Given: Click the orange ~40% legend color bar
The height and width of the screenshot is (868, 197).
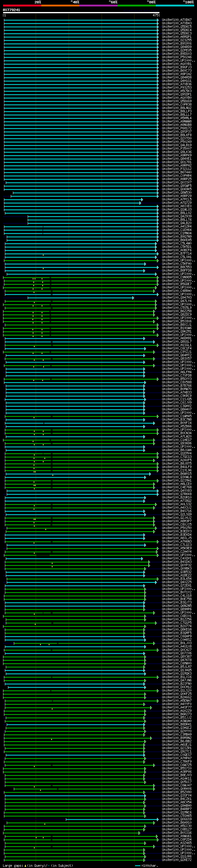Looking at the screenshot, I should (60, 6).
